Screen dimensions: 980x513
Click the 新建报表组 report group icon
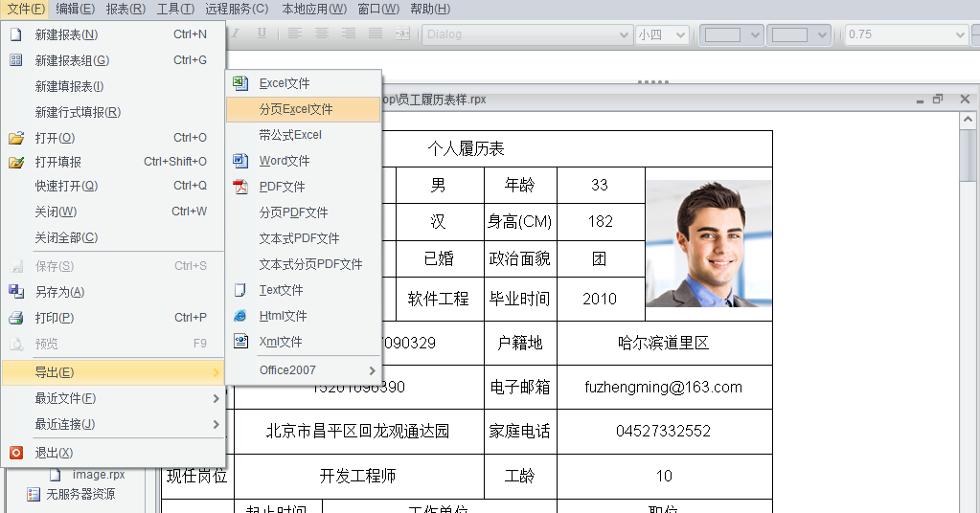click(x=15, y=60)
